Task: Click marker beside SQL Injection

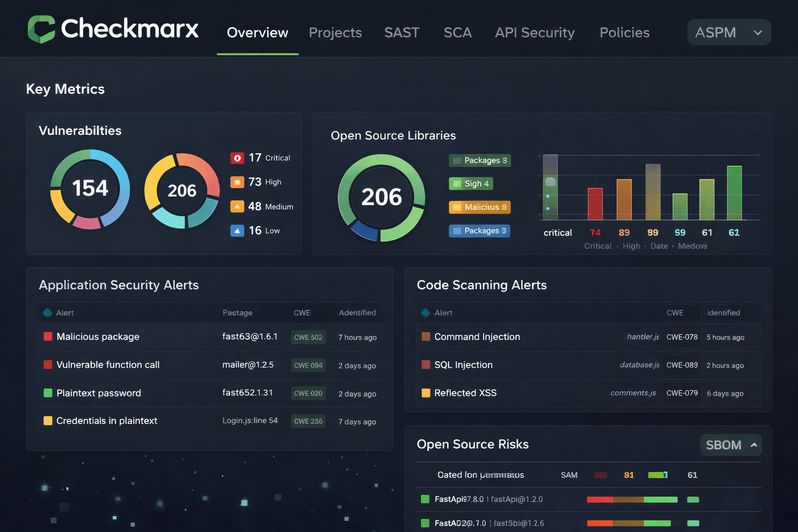Action: [x=426, y=365]
